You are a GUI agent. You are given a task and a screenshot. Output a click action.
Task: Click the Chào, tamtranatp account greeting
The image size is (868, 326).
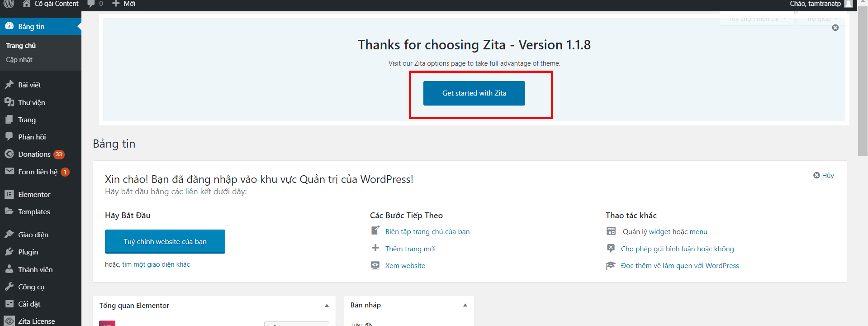click(x=815, y=4)
